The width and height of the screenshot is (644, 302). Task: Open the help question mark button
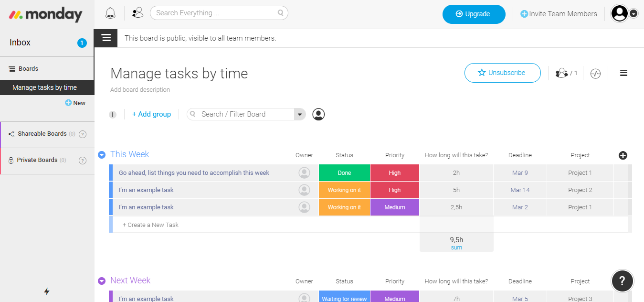click(x=622, y=281)
